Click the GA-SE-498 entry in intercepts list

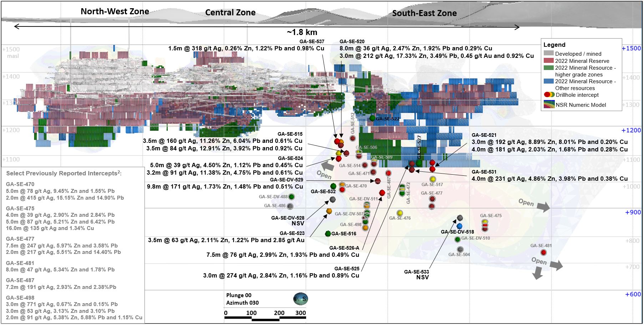click(20, 297)
